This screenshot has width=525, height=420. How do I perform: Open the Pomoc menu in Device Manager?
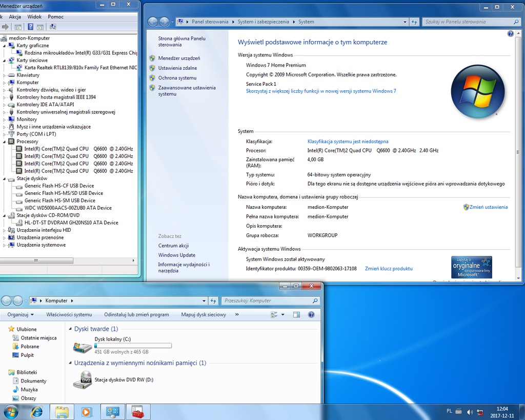coord(55,17)
